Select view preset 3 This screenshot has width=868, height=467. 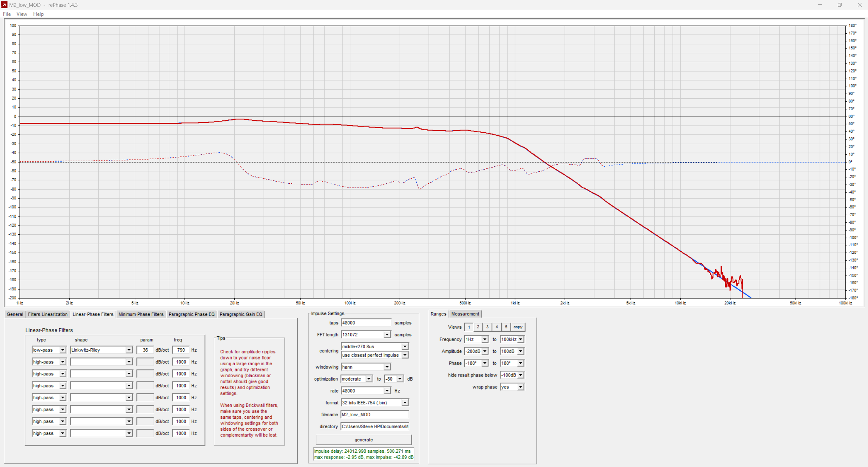point(487,327)
